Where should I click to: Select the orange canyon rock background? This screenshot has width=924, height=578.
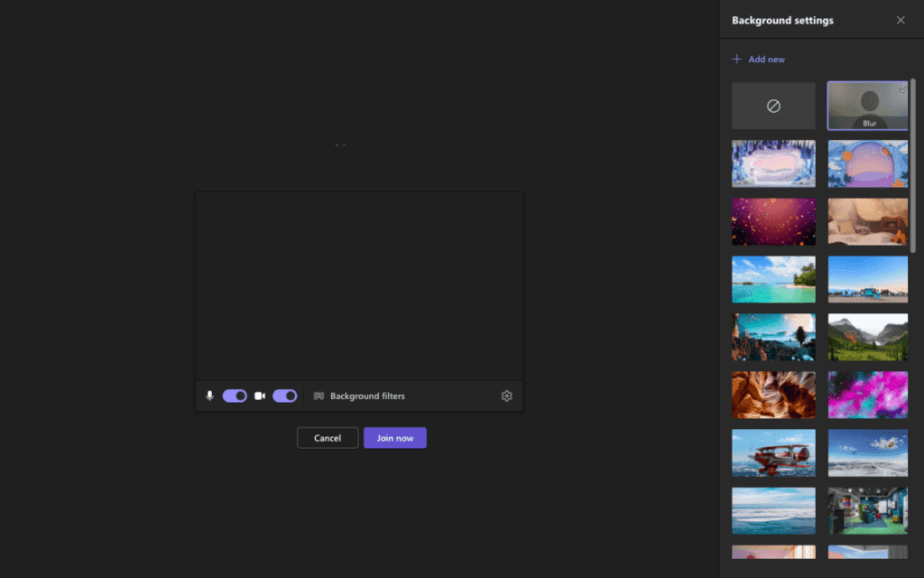(773, 395)
